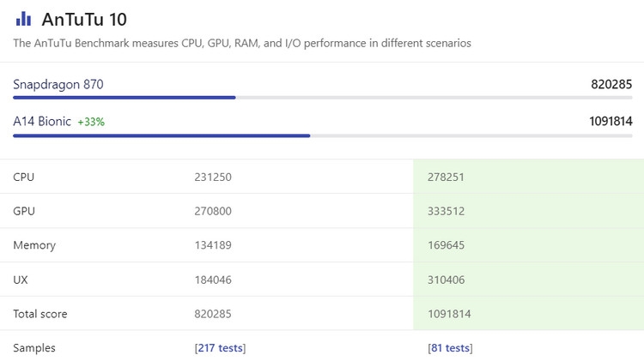Click the A14 Bionic score progress bar
Viewport: 644px width, 361px height.
pos(322,135)
